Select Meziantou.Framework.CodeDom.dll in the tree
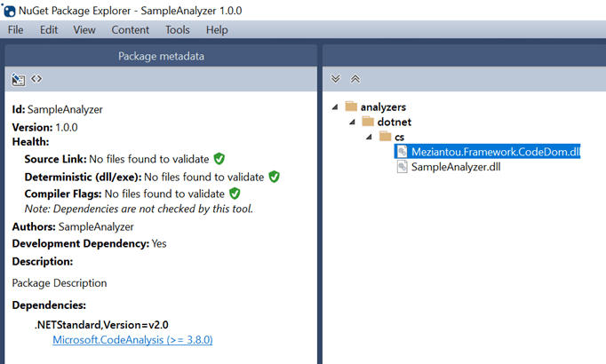The width and height of the screenshot is (606, 364). click(495, 152)
